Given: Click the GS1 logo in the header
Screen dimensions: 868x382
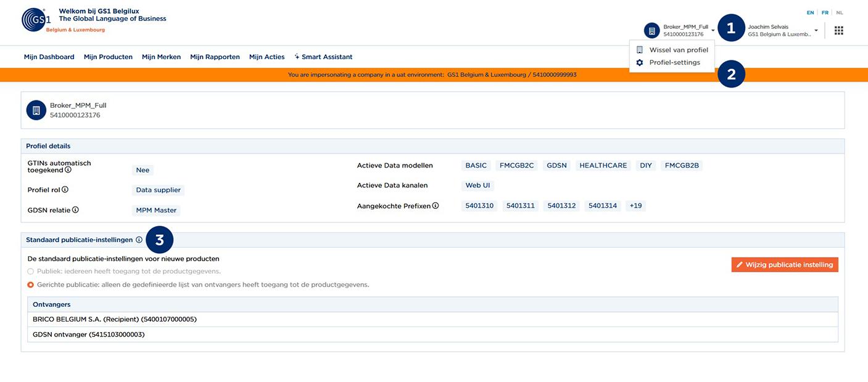Looking at the screenshot, I should [x=36, y=20].
